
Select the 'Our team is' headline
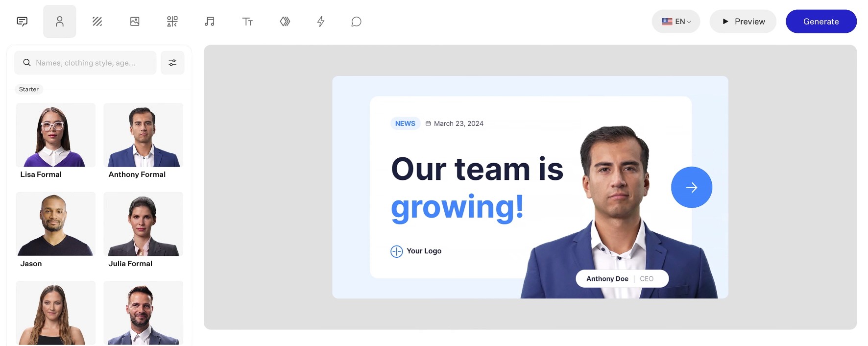point(478,169)
